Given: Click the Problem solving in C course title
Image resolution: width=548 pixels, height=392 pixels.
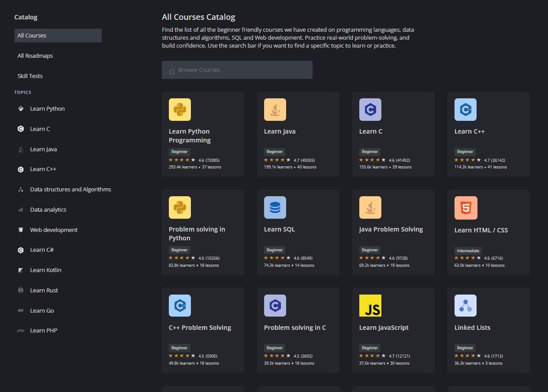Looking at the screenshot, I should click(x=295, y=328).
